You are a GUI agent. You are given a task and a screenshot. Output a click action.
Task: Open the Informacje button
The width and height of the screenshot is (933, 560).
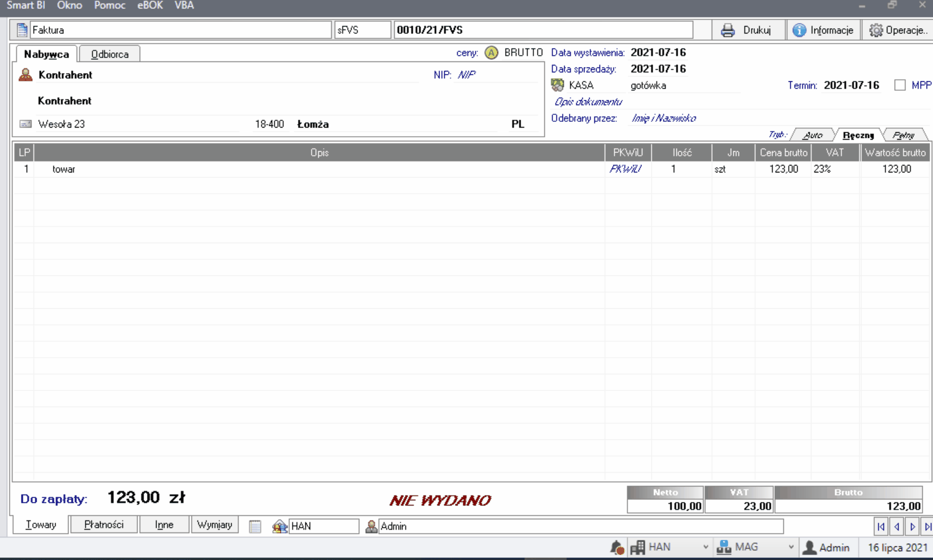tap(823, 30)
